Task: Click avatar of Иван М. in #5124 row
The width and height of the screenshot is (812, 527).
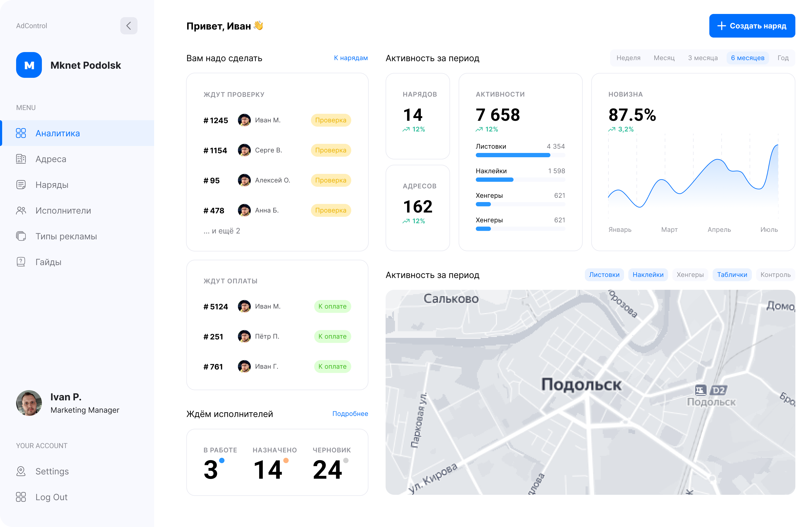Action: coord(244,306)
